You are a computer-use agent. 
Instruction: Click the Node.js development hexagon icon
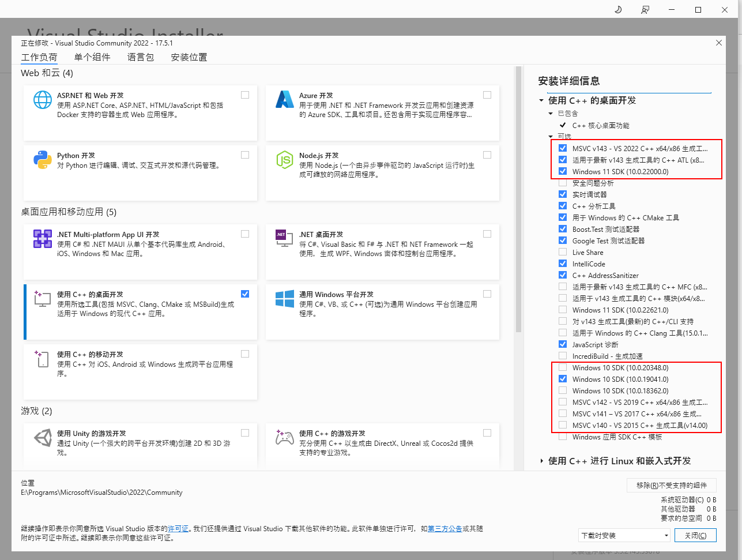tap(285, 160)
